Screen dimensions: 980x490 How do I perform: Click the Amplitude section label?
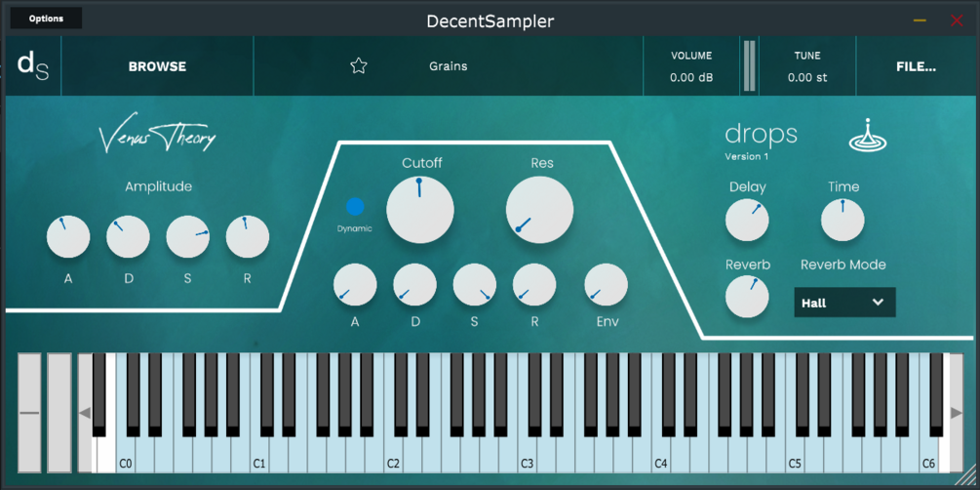158,186
